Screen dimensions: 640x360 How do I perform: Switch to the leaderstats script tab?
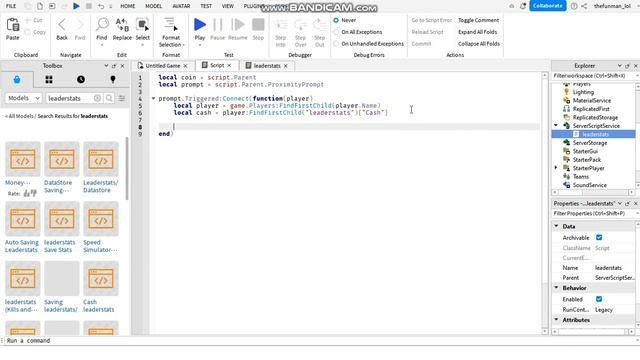point(267,66)
